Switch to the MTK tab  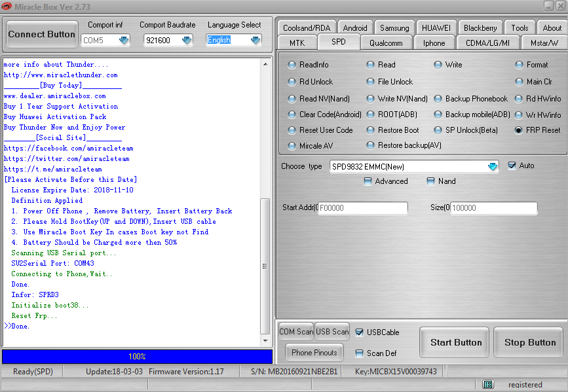pyautogui.click(x=297, y=43)
